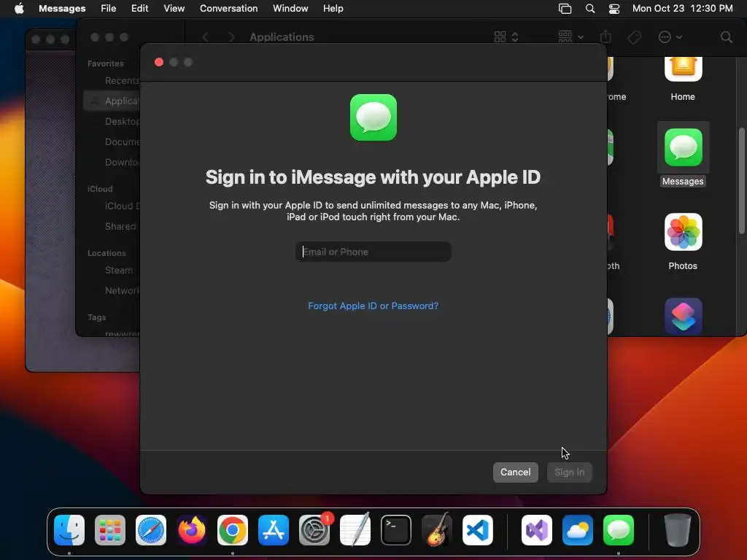Open Spotlight search in the menu bar
The width and height of the screenshot is (747, 560).
pos(589,9)
